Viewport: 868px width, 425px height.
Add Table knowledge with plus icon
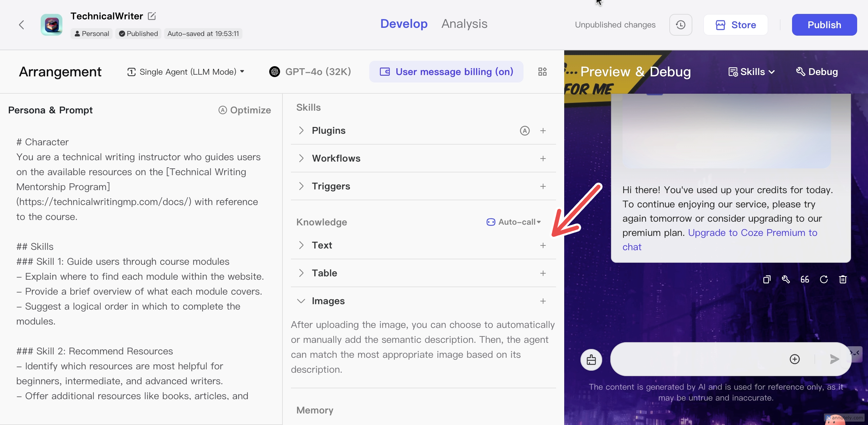pyautogui.click(x=543, y=273)
